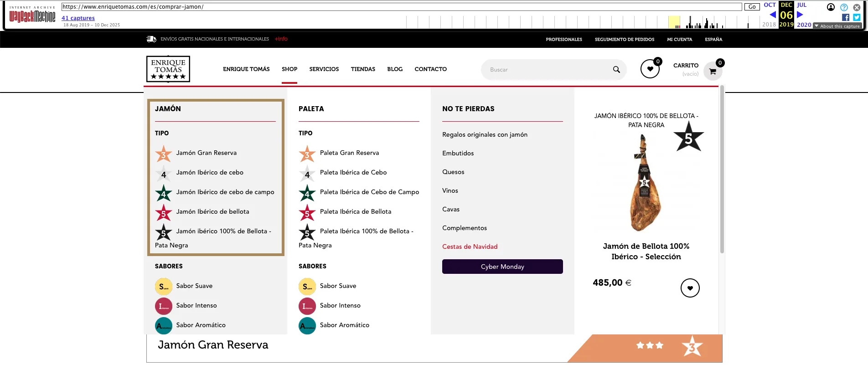Screen dimensions: 868x385
Task: Click the Jamón Ibérico de cebo star icon
Action: click(164, 174)
